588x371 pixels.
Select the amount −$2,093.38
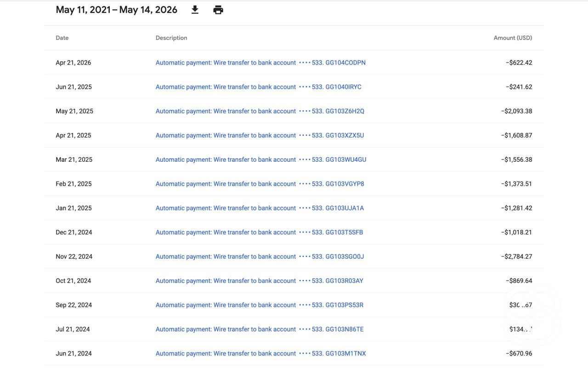pyautogui.click(x=517, y=111)
